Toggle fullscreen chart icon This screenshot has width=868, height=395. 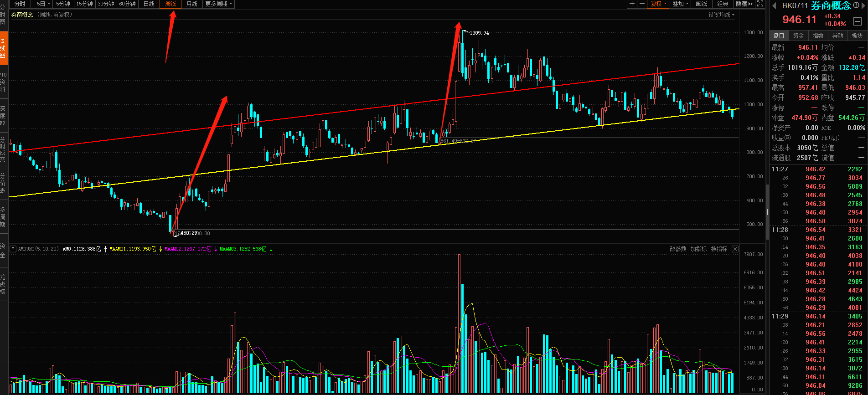[760, 4]
